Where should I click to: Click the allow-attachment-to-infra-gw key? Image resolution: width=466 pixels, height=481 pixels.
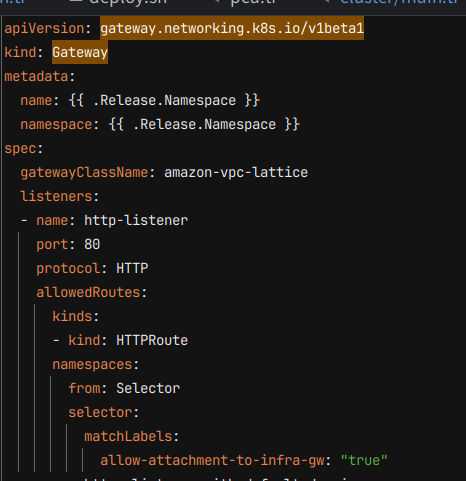(x=212, y=460)
